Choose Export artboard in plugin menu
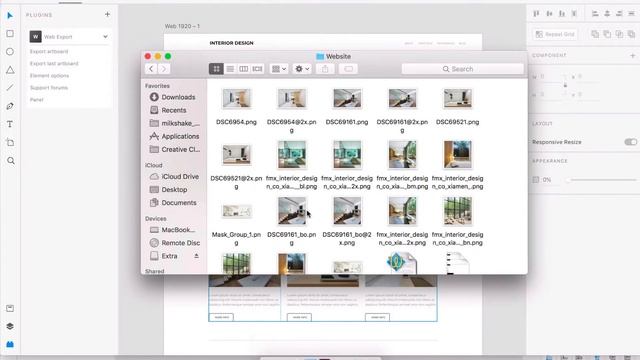 coord(49,51)
